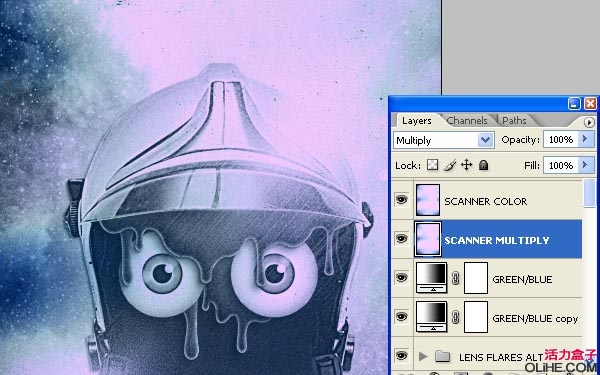Viewport: 600px width, 375px height.
Task: Select GREEN/BLUE gradient map thumbnail
Action: (431, 277)
